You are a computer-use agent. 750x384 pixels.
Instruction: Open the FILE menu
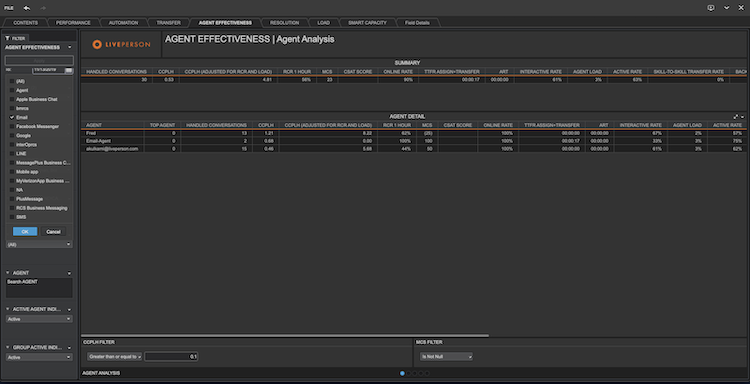[x=9, y=8]
